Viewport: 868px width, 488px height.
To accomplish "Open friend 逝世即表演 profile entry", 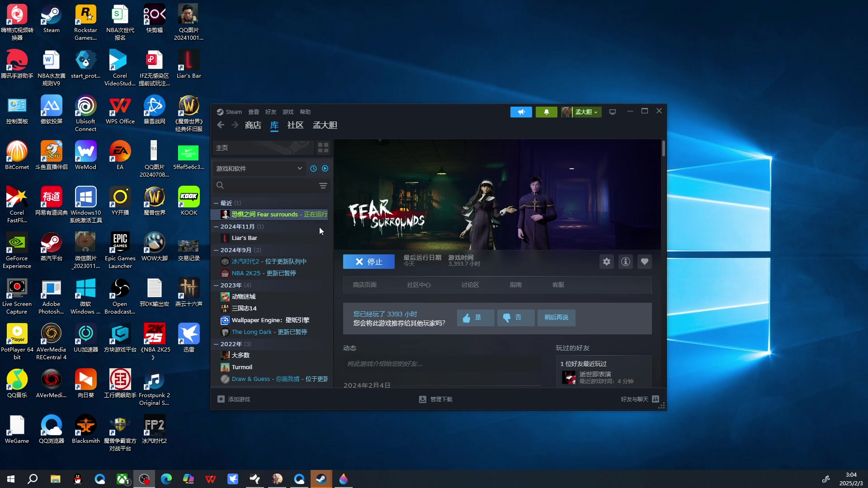I will click(x=604, y=377).
